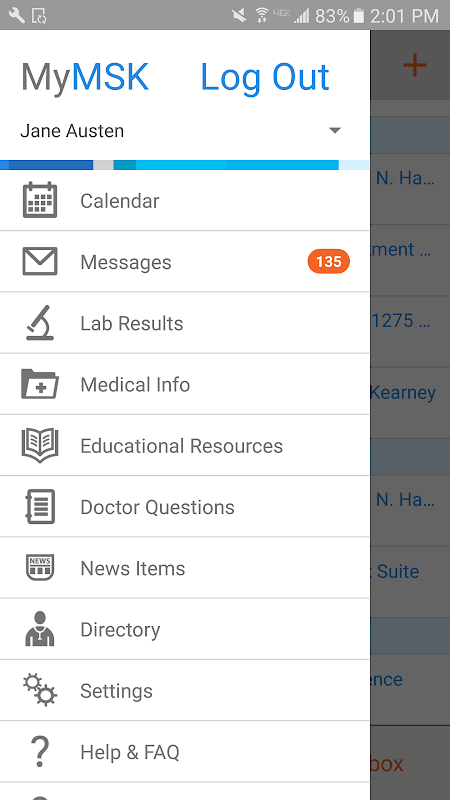Tap the MyMSK logo title
This screenshot has width=450, height=800.
pyautogui.click(x=85, y=78)
